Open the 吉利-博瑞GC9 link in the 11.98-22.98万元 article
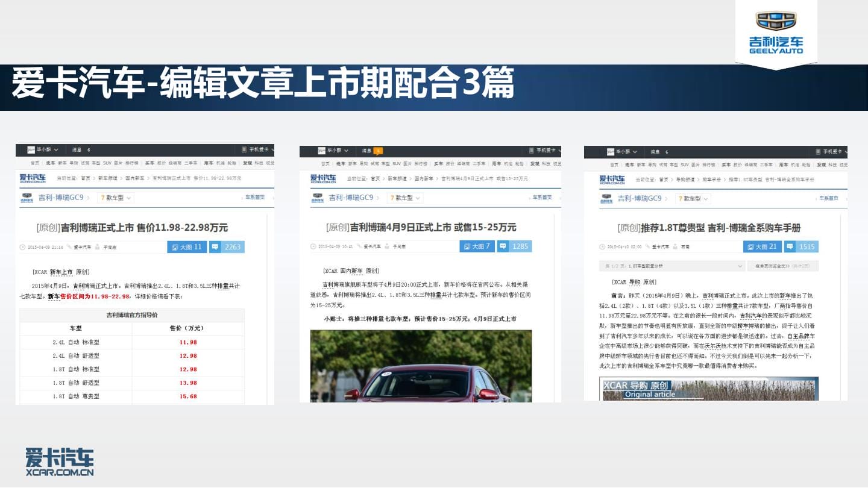The image size is (868, 488). point(61,198)
